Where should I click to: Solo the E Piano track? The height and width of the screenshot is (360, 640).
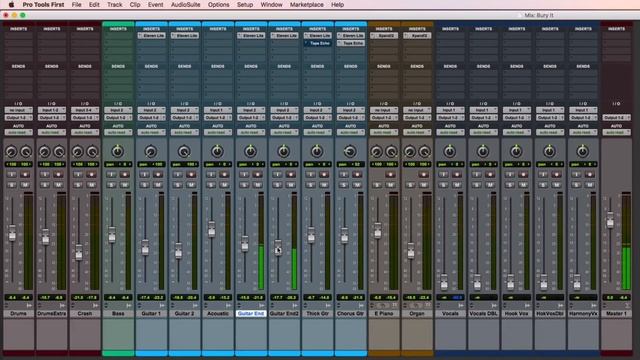point(377,185)
